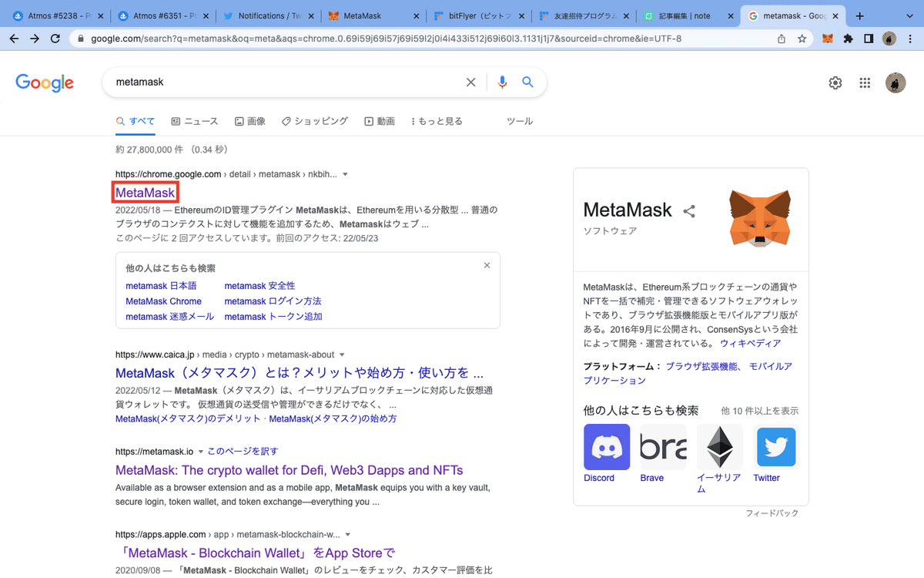Open the ツール search tools
924x578 pixels.
click(x=520, y=121)
